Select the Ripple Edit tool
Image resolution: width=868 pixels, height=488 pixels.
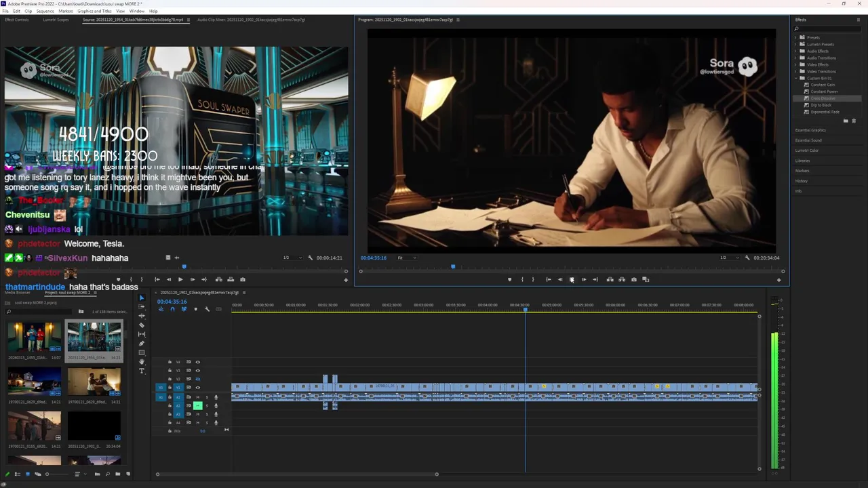(x=142, y=316)
